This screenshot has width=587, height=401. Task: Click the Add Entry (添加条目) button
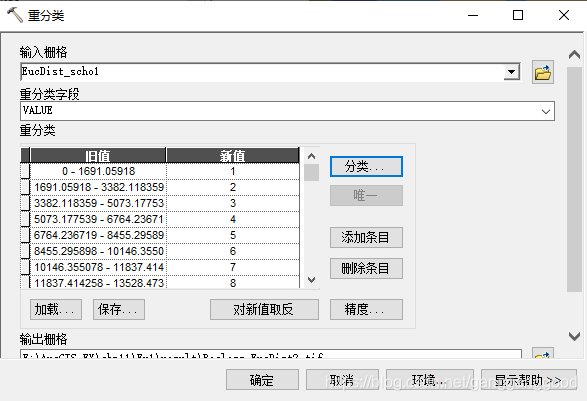tap(366, 237)
